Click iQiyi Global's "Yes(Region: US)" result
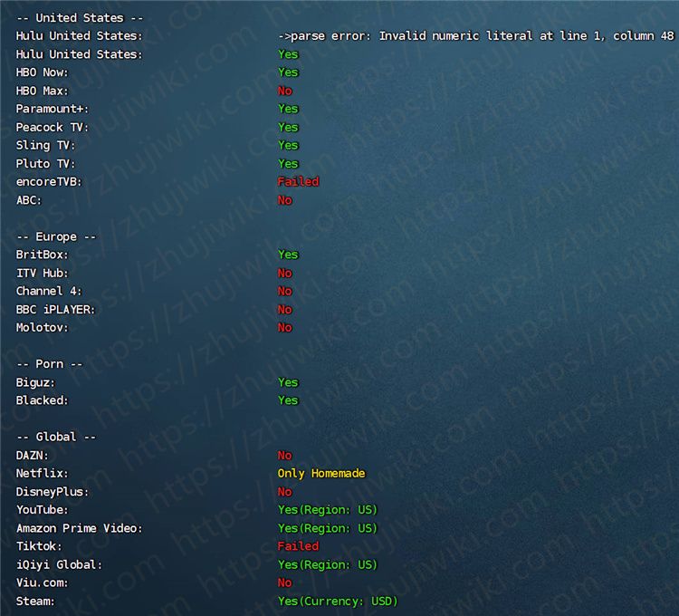Viewport: 679px width, 616px height. pos(328,565)
